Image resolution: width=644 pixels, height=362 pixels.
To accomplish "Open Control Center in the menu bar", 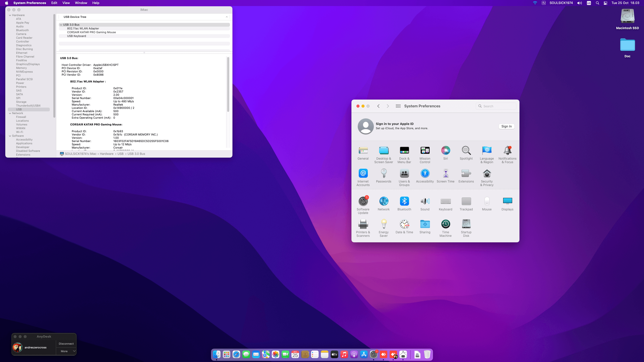I will (x=606, y=3).
